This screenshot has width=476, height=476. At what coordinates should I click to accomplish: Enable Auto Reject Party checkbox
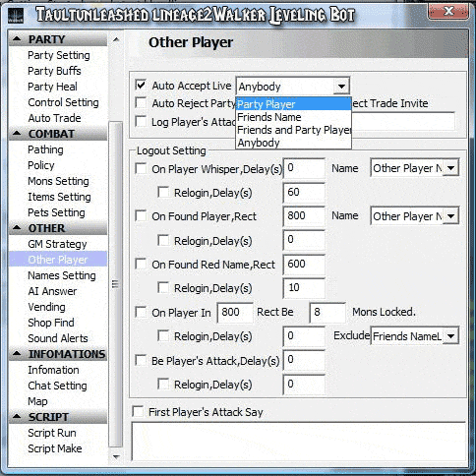141,102
